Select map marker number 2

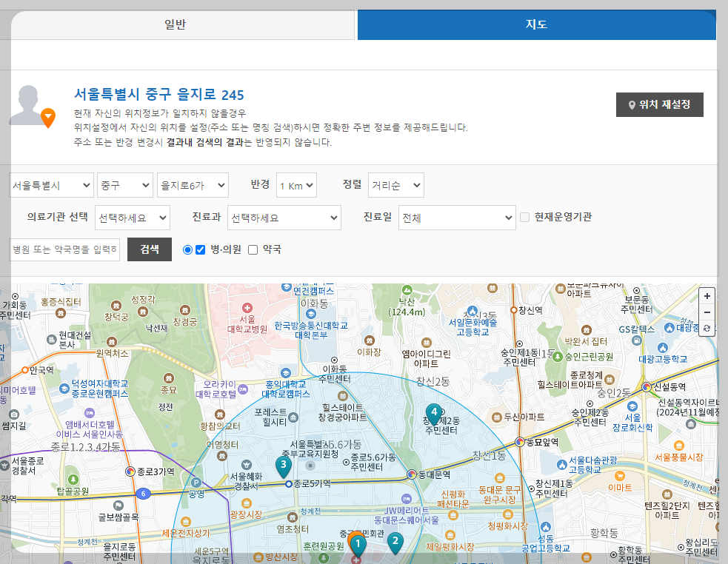tap(395, 543)
